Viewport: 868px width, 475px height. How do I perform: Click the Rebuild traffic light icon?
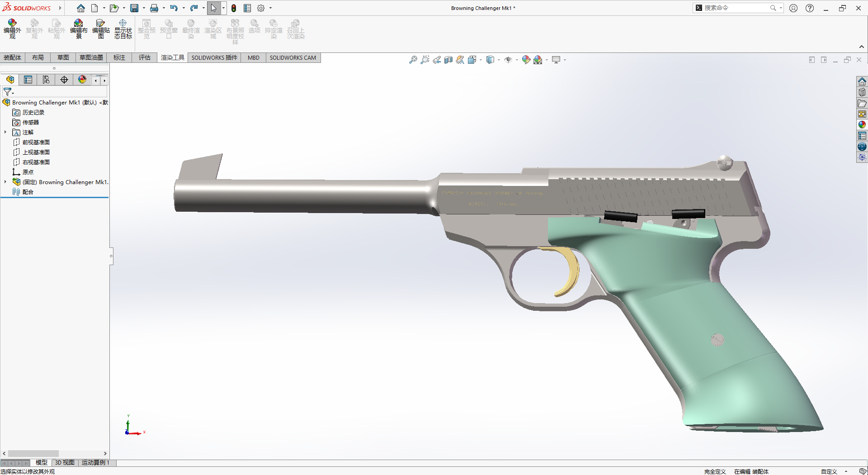234,8
